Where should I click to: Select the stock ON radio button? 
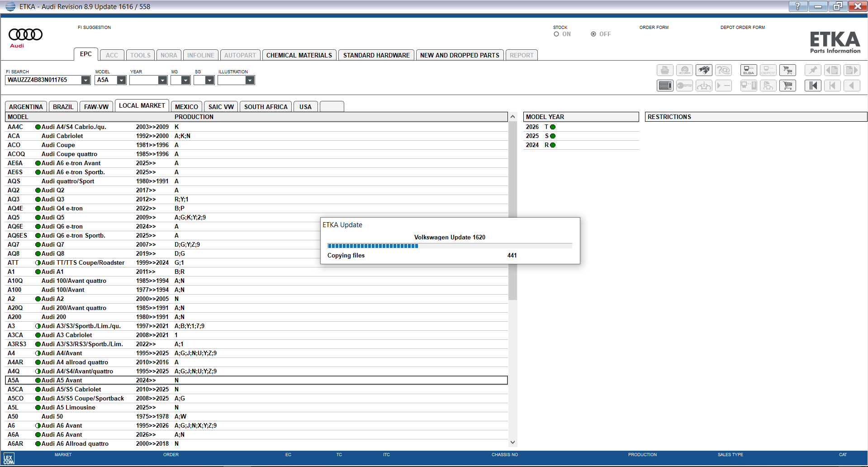click(x=556, y=34)
